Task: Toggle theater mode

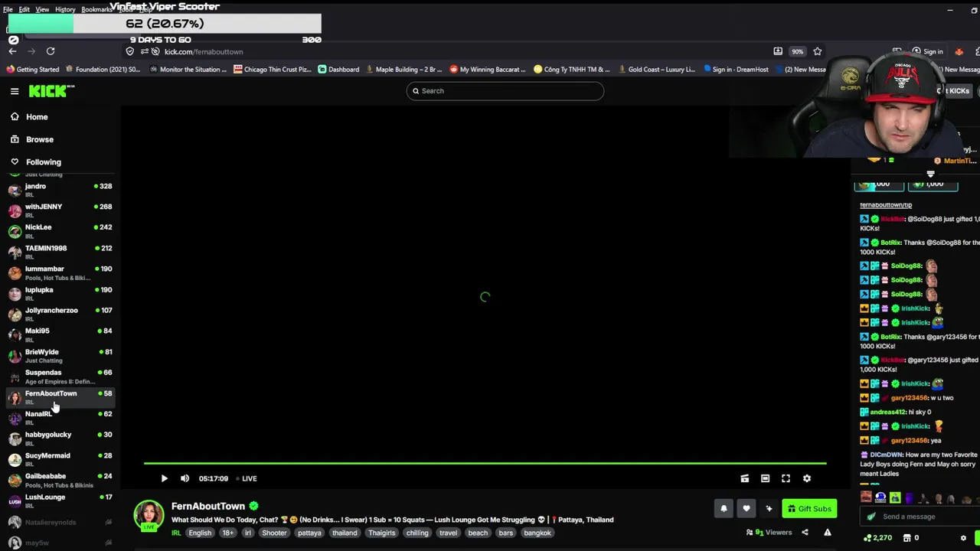Action: (765, 478)
